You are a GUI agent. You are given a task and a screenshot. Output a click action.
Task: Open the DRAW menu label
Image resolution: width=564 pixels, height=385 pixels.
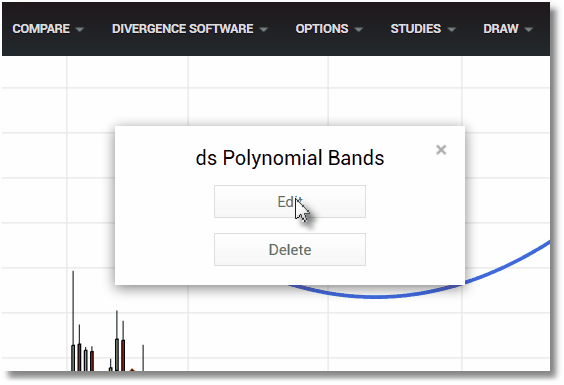[501, 29]
